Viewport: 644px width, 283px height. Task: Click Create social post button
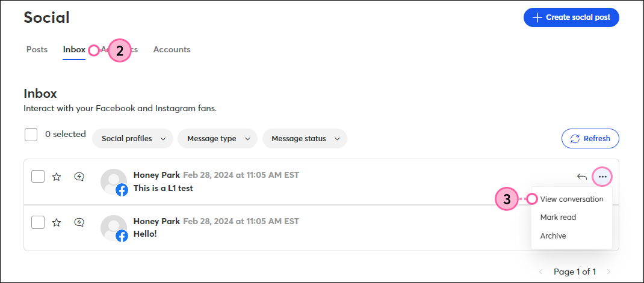pyautogui.click(x=571, y=17)
